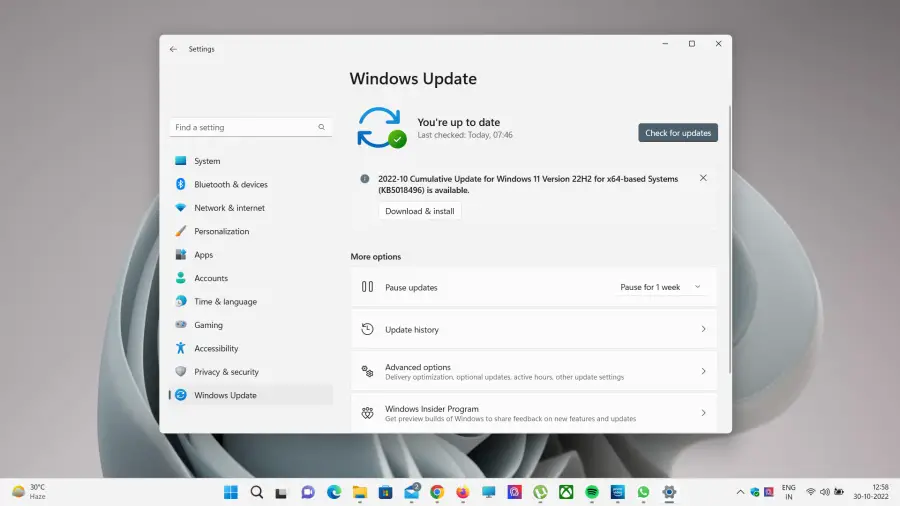
Task: Open File Explorer from taskbar
Action: (x=360, y=492)
